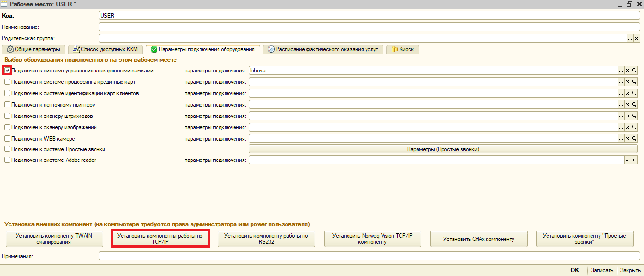644x276 pixels.
Task: Open credit card processing connection via magnifier icon
Action: click(635, 82)
